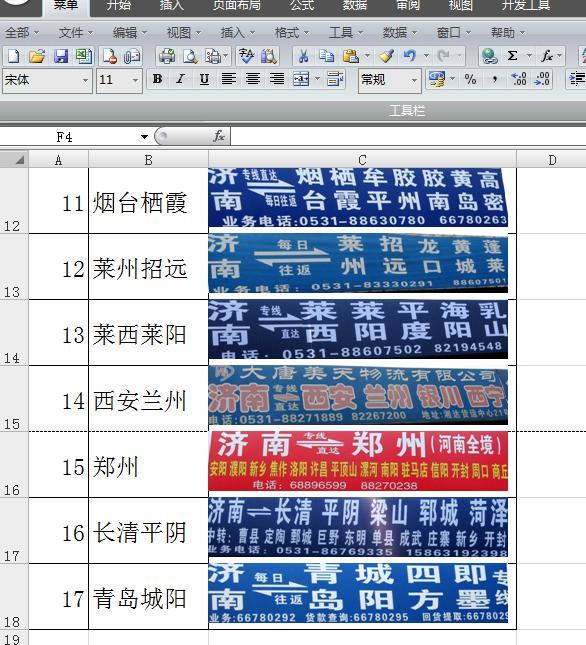Open the 格式 menu

[x=292, y=32]
